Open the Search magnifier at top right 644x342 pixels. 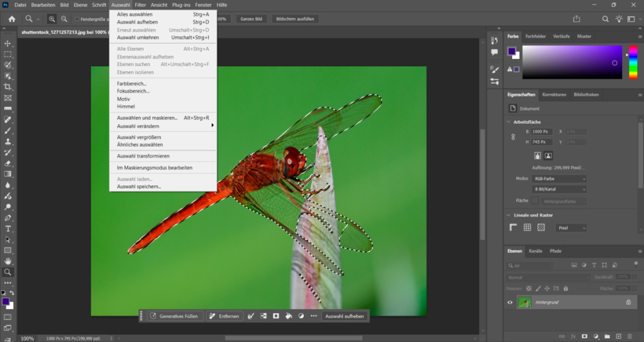pos(606,19)
